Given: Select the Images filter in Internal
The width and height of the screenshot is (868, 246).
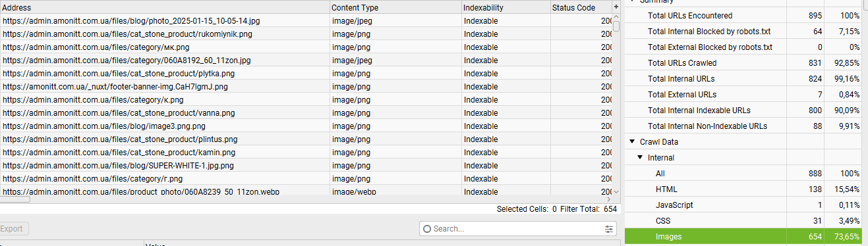Looking at the screenshot, I should [743, 237].
